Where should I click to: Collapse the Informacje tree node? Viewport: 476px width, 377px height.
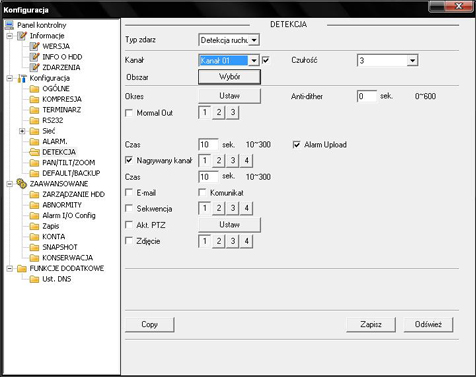point(10,36)
